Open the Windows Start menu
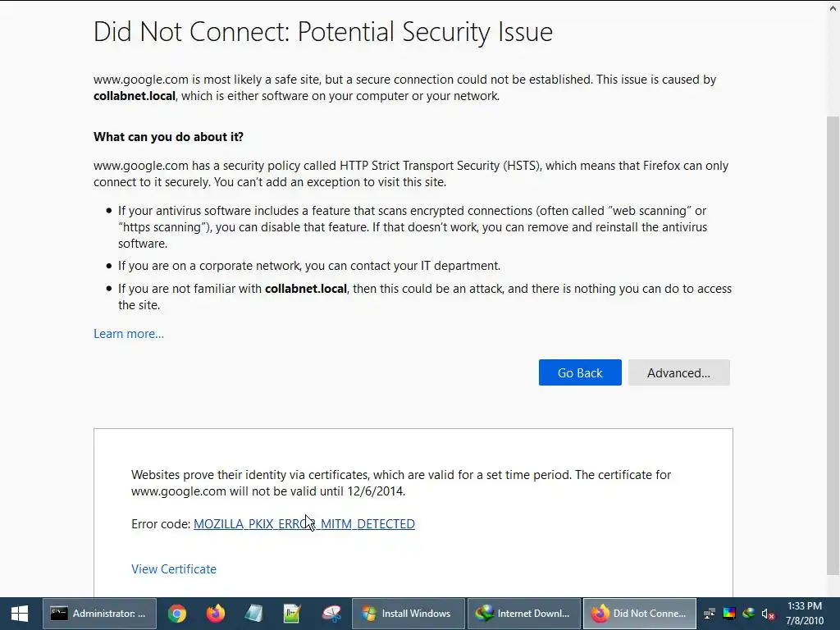 pyautogui.click(x=19, y=613)
